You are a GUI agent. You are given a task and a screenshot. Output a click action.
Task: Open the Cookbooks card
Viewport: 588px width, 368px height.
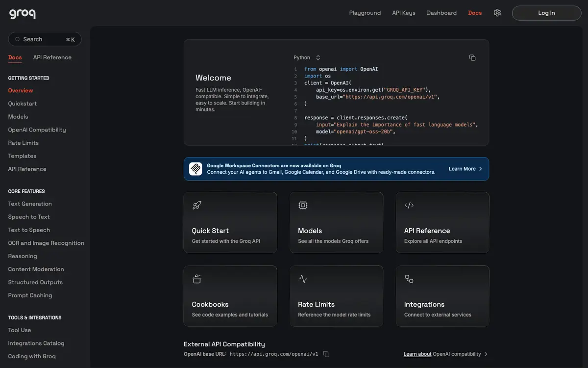230,296
